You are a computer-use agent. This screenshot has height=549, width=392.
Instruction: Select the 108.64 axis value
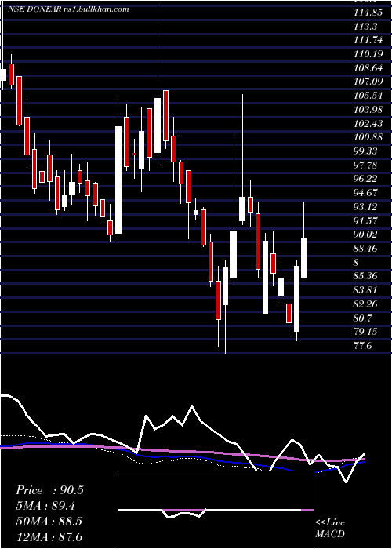368,67
